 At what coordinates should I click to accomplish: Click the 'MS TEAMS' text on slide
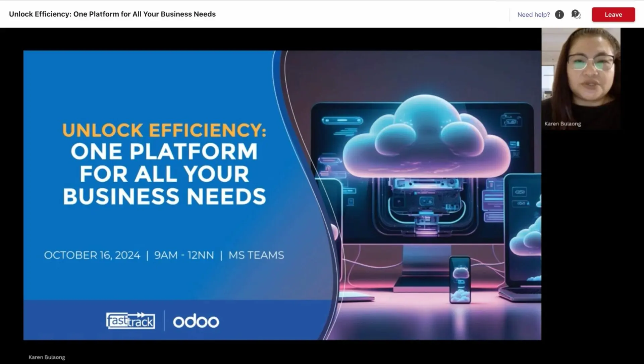256,255
